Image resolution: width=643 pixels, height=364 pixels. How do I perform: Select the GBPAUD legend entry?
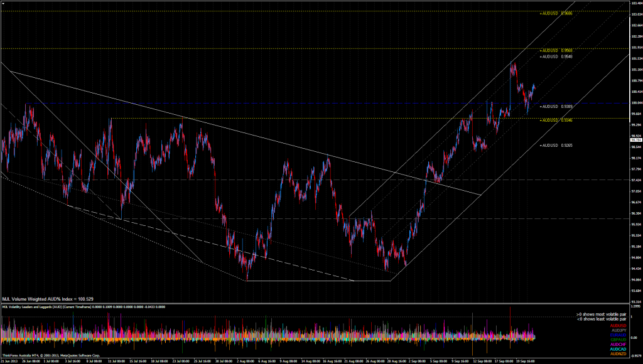pos(619,340)
